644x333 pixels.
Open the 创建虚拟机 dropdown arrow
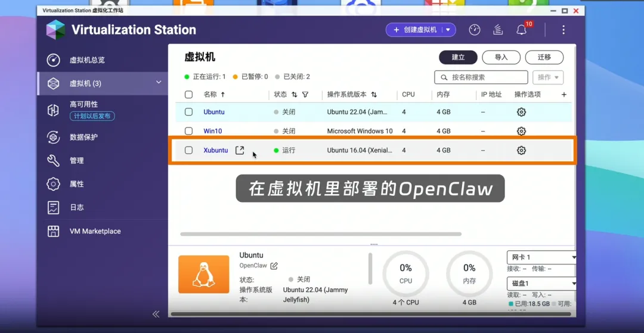pos(448,30)
